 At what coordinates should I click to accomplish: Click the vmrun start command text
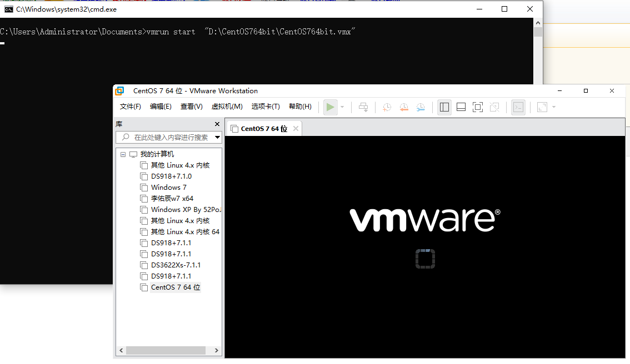point(251,31)
